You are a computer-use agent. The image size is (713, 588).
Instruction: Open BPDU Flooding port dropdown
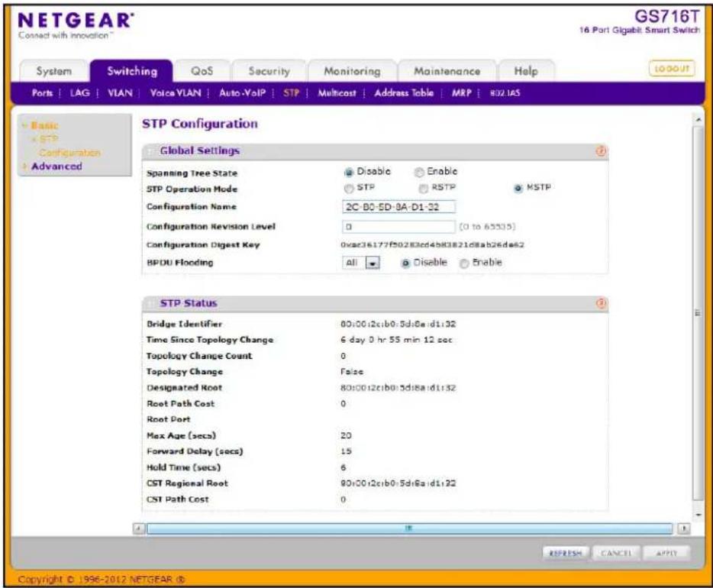(x=361, y=263)
